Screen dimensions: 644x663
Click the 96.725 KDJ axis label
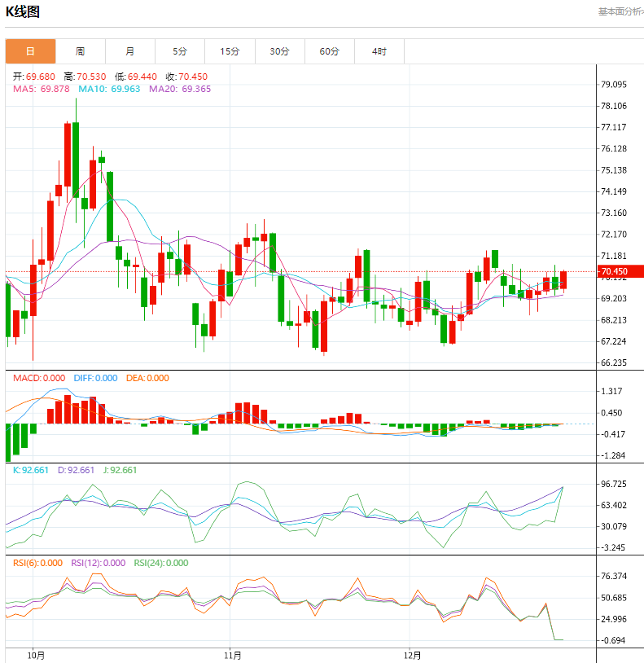(614, 484)
